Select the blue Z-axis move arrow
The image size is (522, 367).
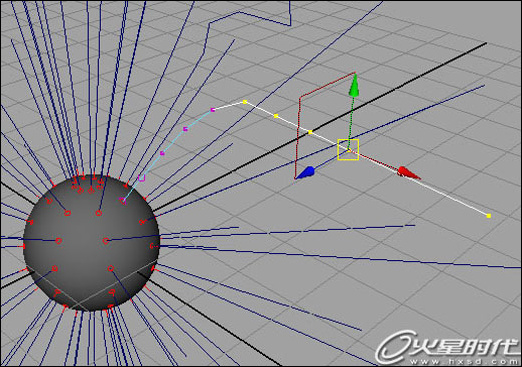pos(306,172)
